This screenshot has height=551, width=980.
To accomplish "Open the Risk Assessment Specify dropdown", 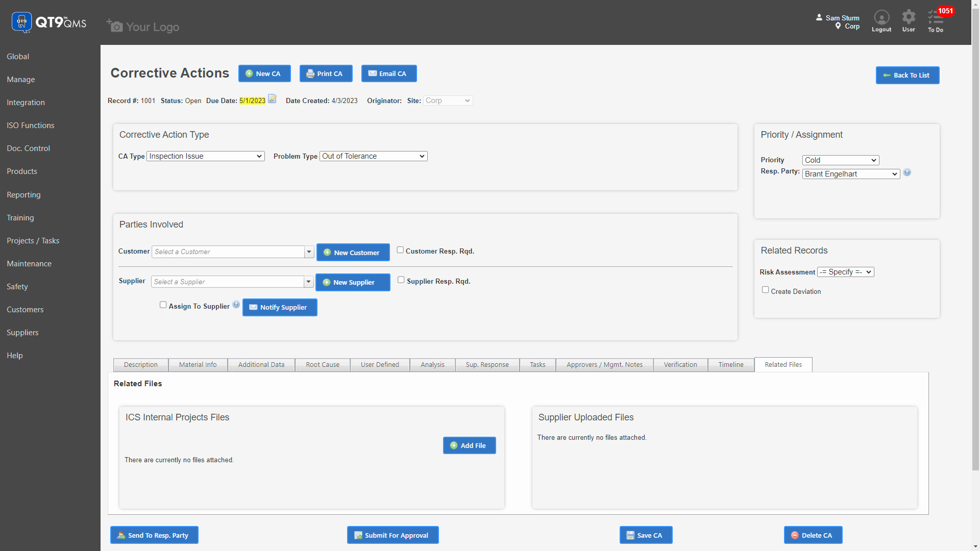I will point(845,272).
